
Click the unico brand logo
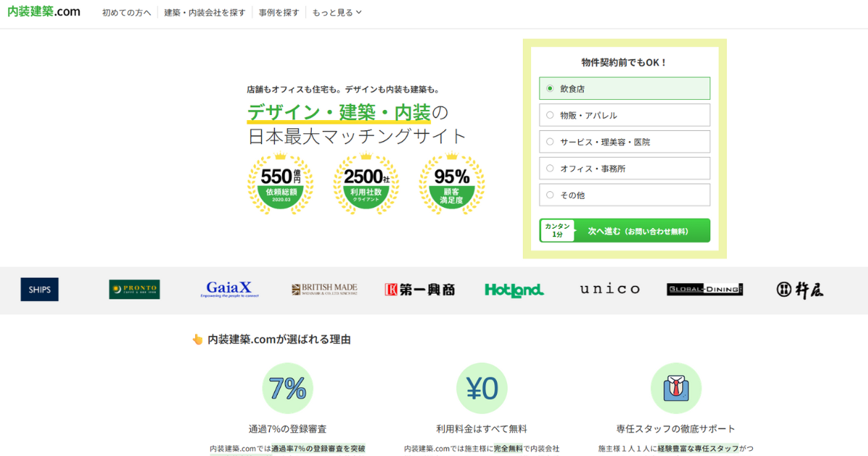pyautogui.click(x=610, y=289)
